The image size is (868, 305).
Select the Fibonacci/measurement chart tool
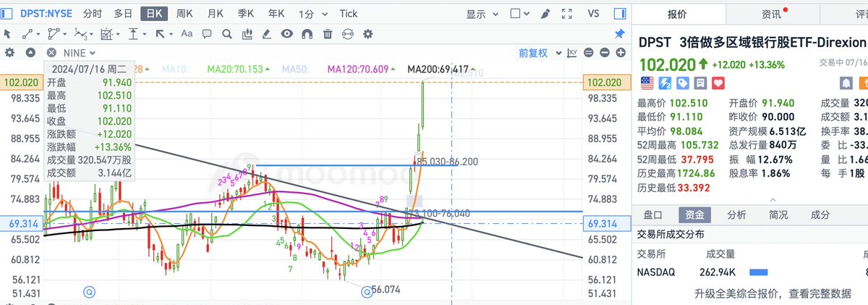[108, 33]
